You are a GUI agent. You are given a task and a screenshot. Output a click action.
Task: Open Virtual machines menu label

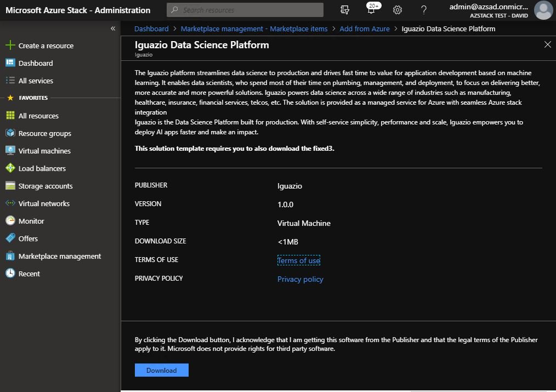(x=44, y=151)
